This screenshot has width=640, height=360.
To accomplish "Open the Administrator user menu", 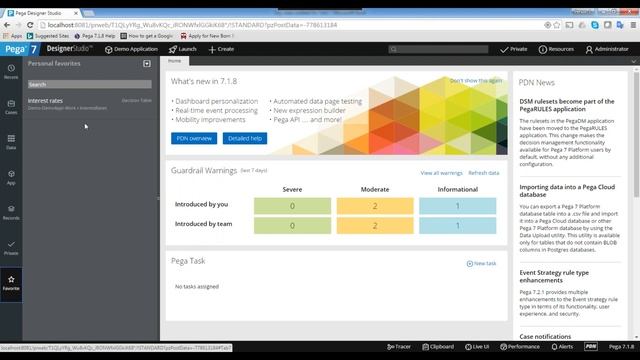I will click(607, 49).
